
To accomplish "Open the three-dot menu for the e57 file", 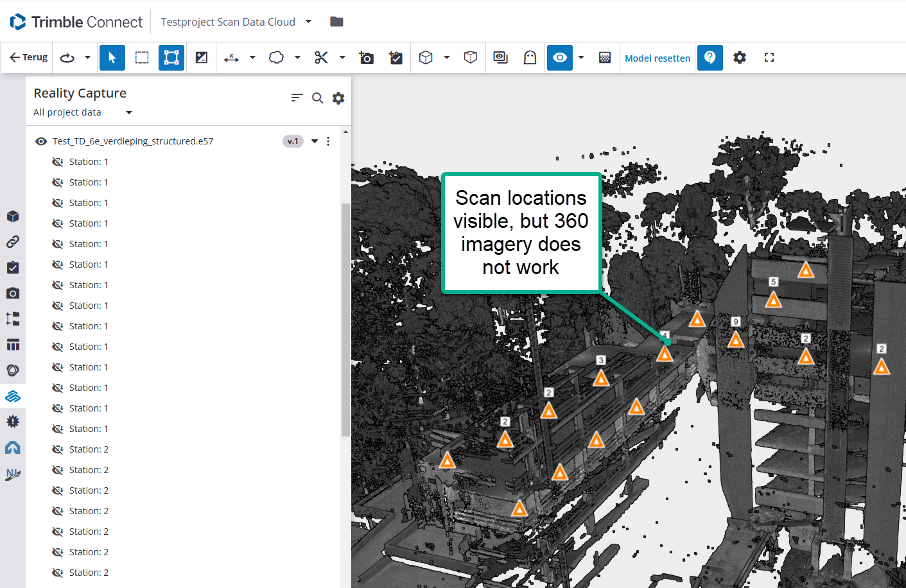I will (328, 141).
